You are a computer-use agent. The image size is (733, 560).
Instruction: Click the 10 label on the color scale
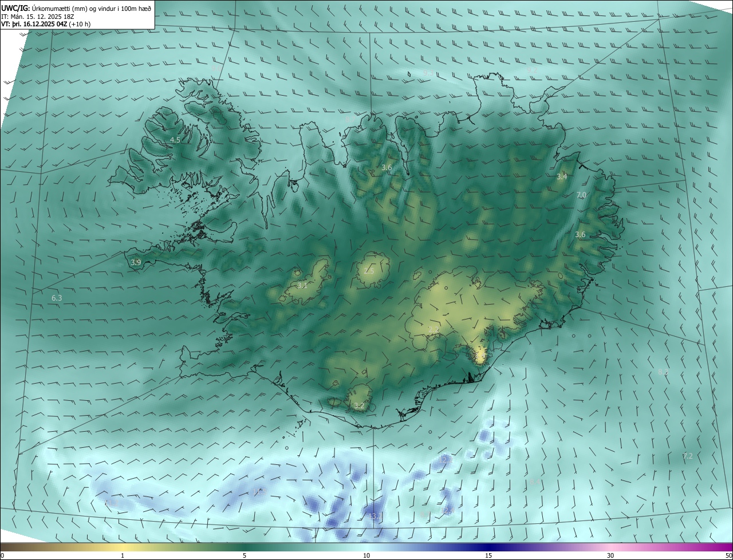click(366, 555)
